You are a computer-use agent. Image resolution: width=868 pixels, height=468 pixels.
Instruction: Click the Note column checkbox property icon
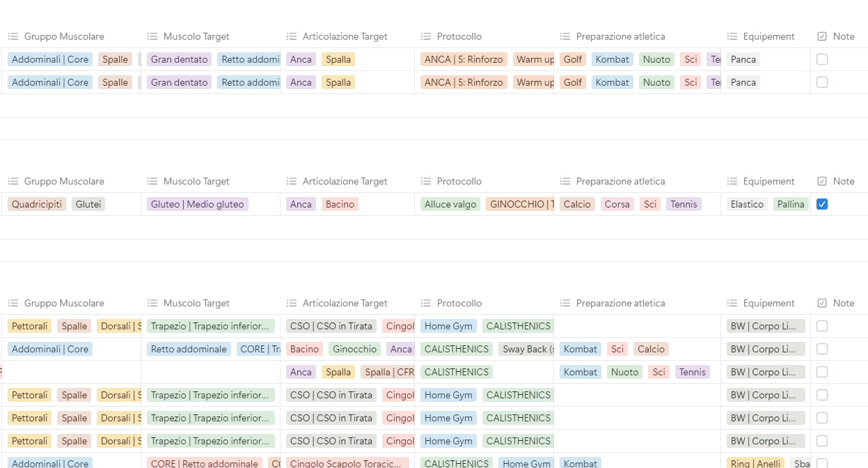pos(821,36)
